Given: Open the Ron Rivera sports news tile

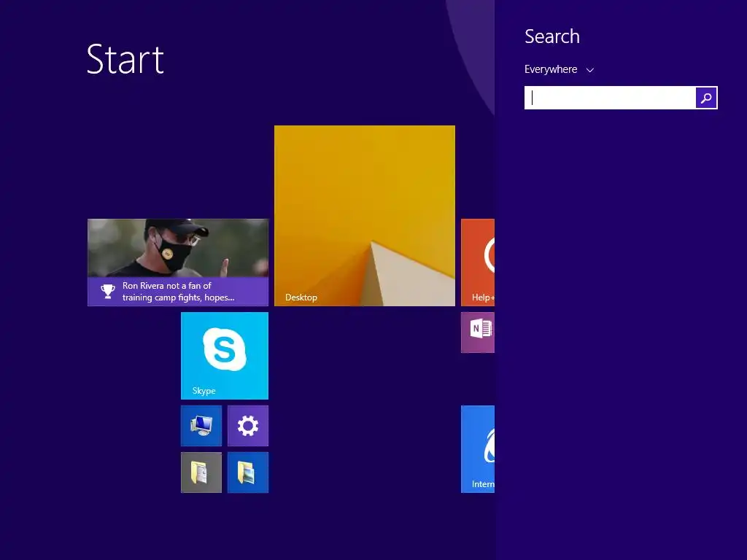Looking at the screenshot, I should [x=178, y=262].
